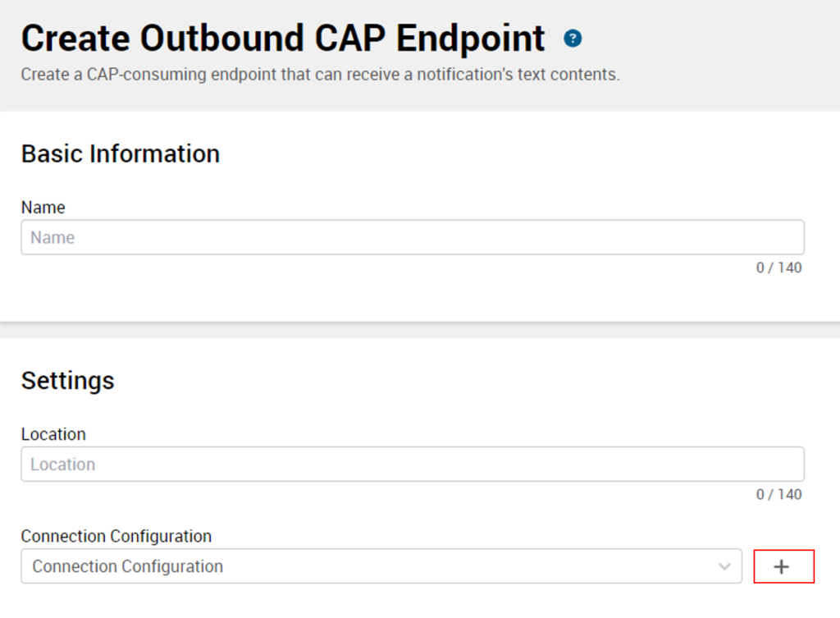Add a new connection configuration with plus button

[783, 566]
